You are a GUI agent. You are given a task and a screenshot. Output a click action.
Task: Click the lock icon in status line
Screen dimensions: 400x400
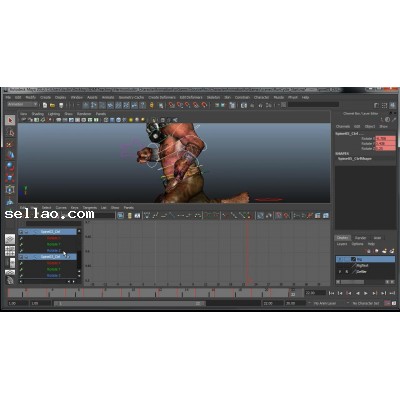point(152,105)
